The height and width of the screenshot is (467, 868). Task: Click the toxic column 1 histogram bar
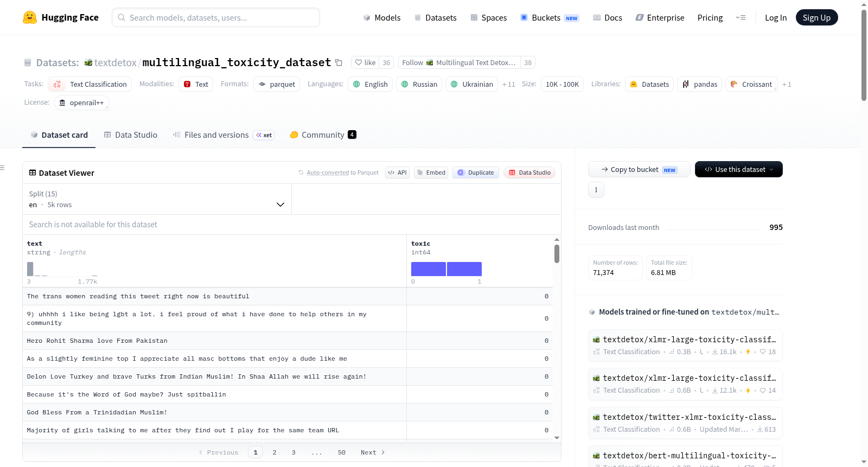464,269
